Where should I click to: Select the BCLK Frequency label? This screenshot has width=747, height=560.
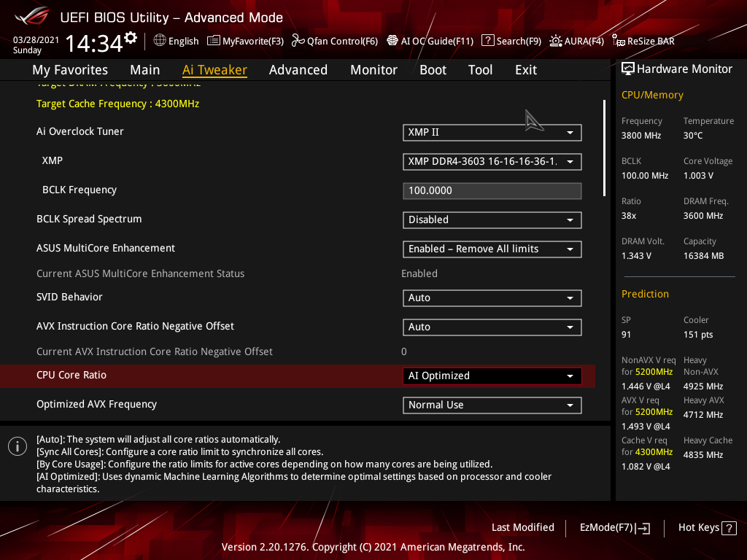[80, 190]
